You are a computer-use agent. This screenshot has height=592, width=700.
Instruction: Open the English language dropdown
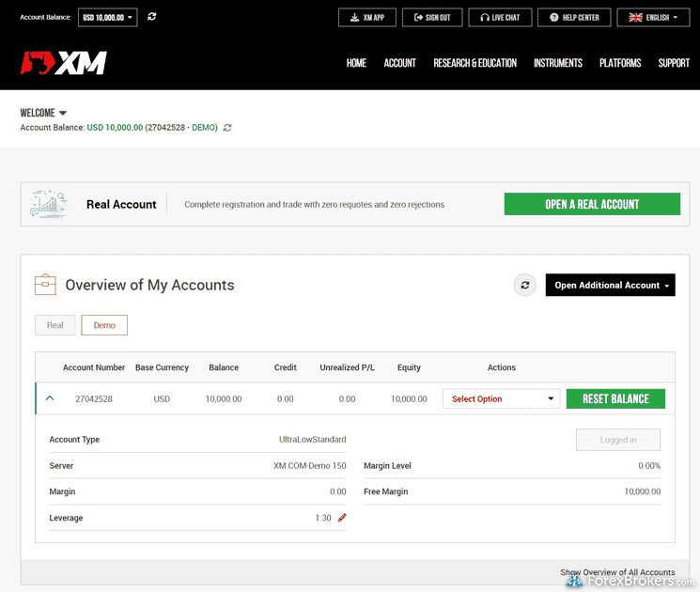click(x=653, y=17)
